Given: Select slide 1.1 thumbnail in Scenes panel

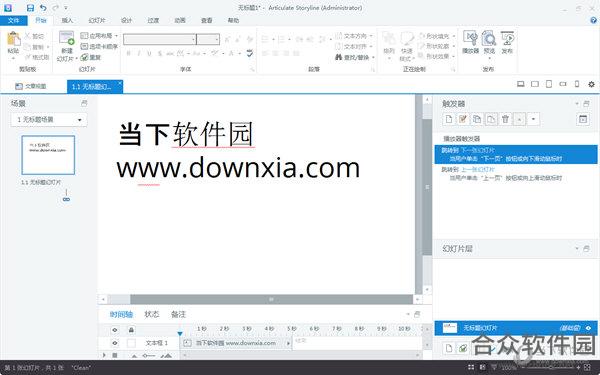Looking at the screenshot, I should pyautogui.click(x=48, y=155).
